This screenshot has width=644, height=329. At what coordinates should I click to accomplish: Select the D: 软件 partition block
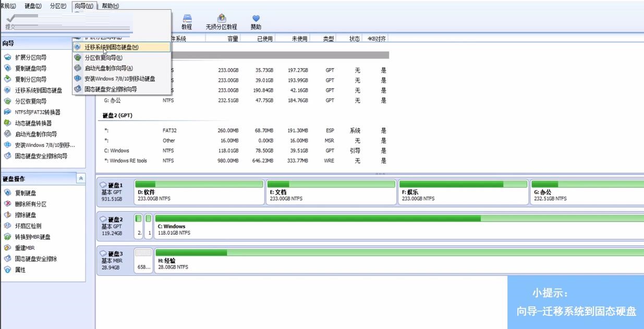click(199, 192)
